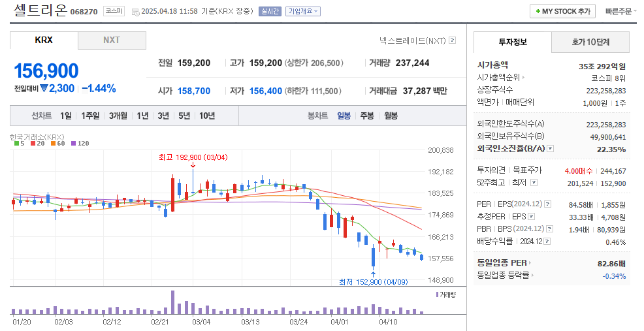Open the 기업개요 dropdown
Viewport: 644px width, 331px height.
(x=302, y=12)
